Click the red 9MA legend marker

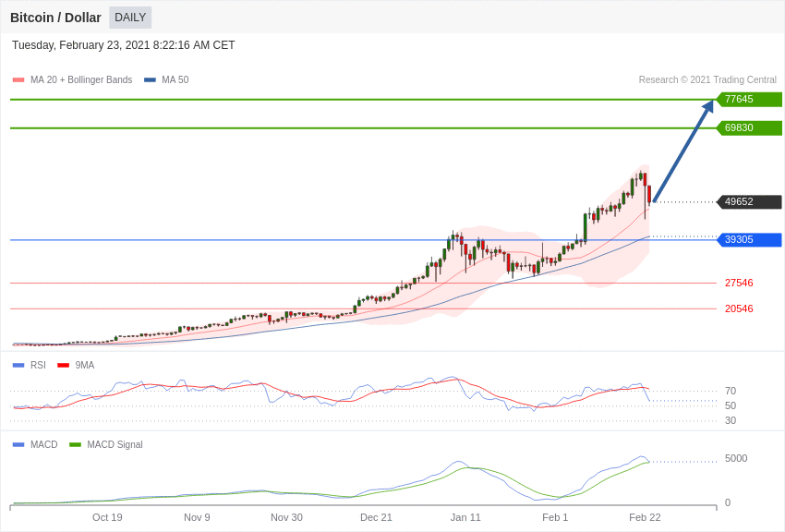click(x=63, y=366)
